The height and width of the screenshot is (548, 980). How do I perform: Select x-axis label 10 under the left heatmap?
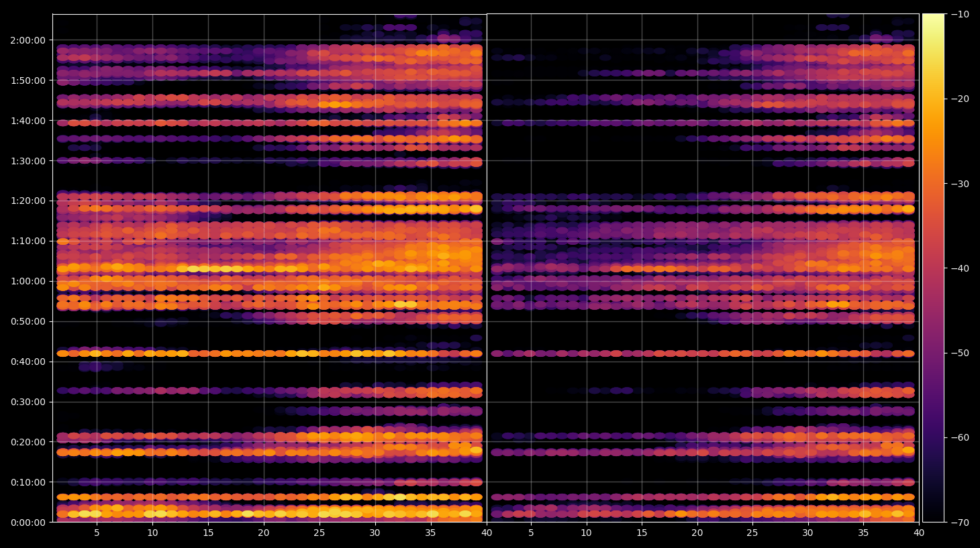(x=152, y=533)
